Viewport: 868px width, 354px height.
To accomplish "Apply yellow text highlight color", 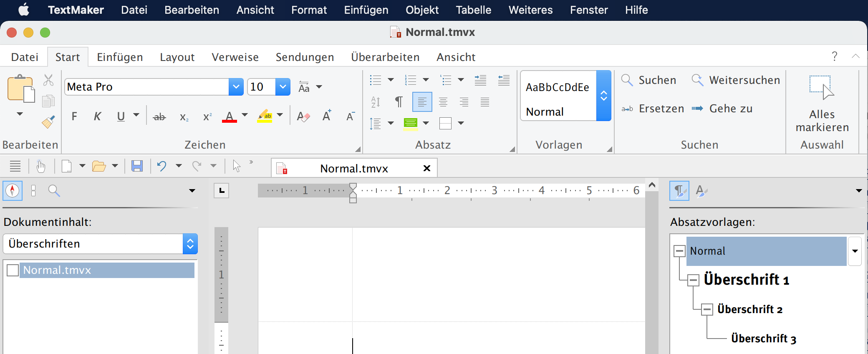I will [x=265, y=116].
